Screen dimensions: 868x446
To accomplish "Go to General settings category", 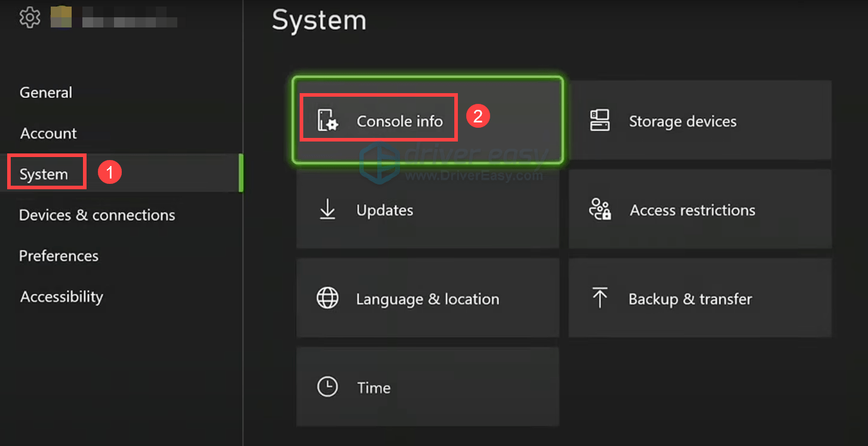I will coord(46,93).
